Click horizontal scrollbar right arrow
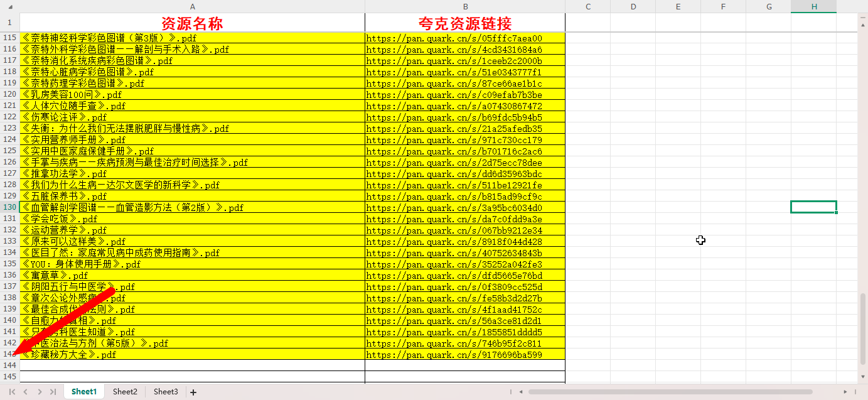Screen dimensions: 868x400 pos(846,392)
